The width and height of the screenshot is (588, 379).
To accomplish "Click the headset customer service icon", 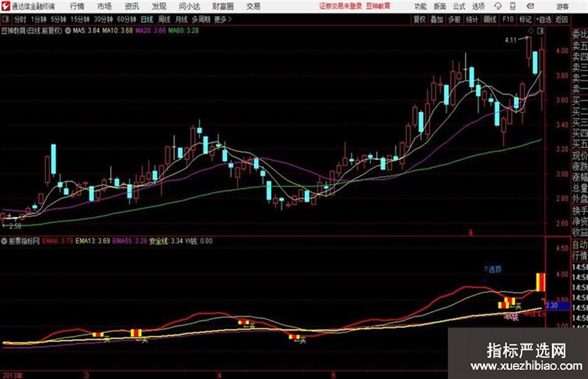I will point(498,6).
